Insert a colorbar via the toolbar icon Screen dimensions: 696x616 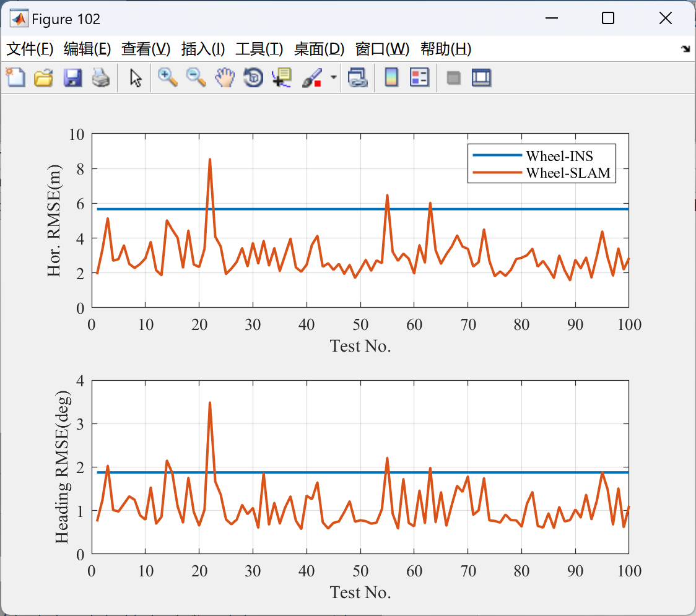pos(391,77)
